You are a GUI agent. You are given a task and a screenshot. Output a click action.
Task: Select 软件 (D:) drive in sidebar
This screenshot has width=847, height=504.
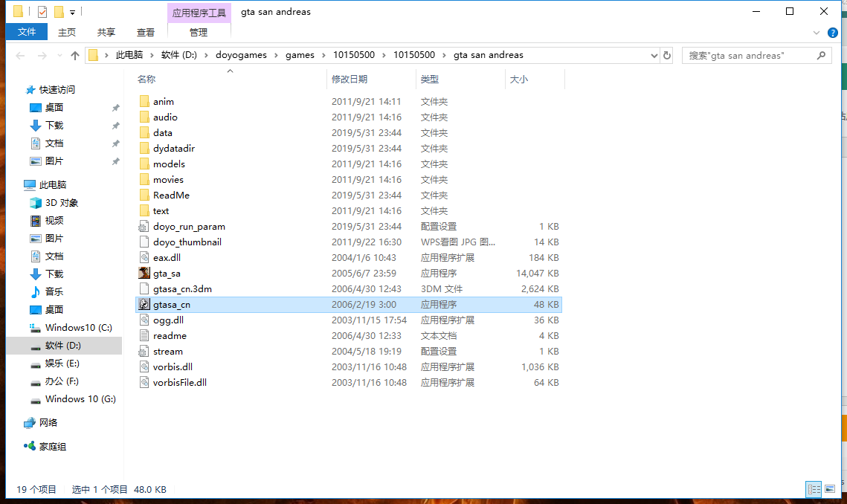pyautogui.click(x=64, y=345)
